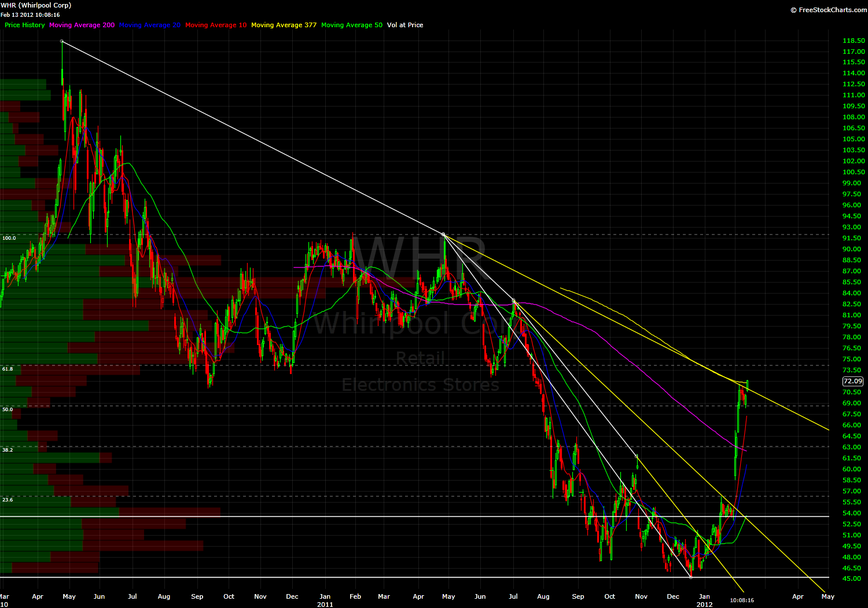Viewport: 868px width, 608px height.
Task: Click the Apr 2011 date axis label
Action: pos(419,596)
